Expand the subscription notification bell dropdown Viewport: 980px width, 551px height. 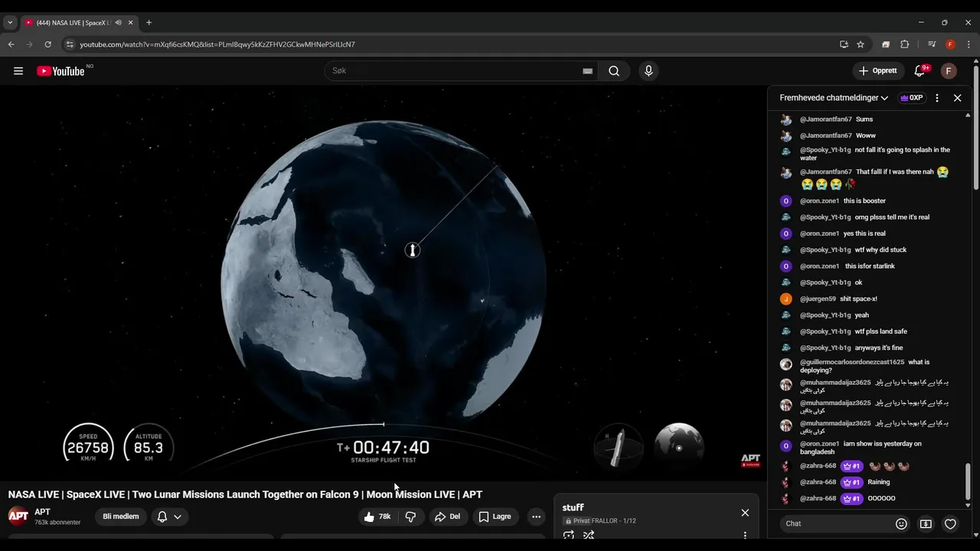tap(169, 517)
